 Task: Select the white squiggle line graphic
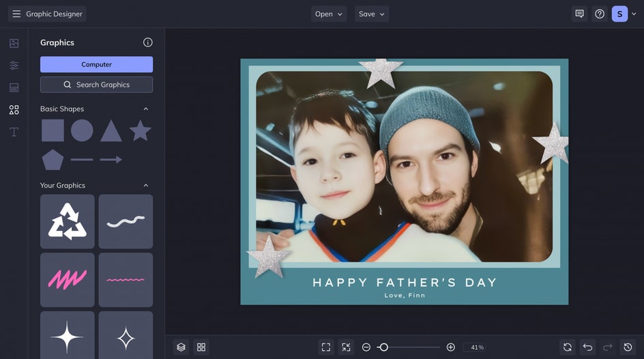coord(126,221)
